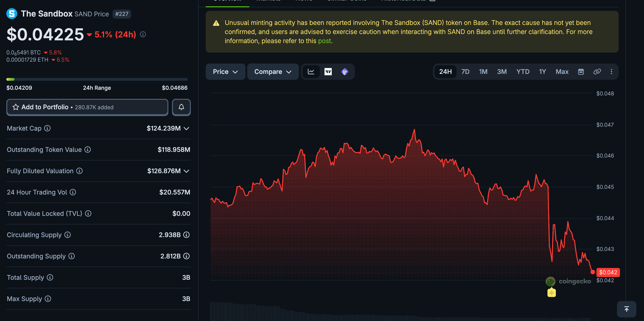644x321 pixels.
Task: Click the 0.00001729 ETH value
Action: pos(27,60)
